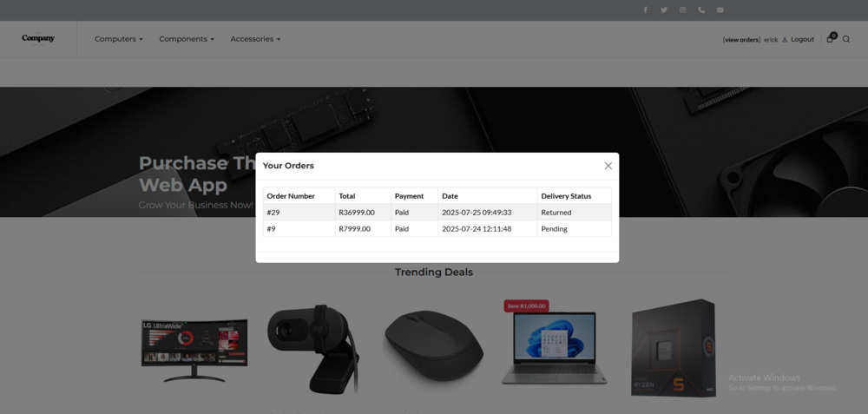Image resolution: width=868 pixels, height=414 pixels.
Task: Open the shopping cart bag icon
Action: tap(830, 38)
